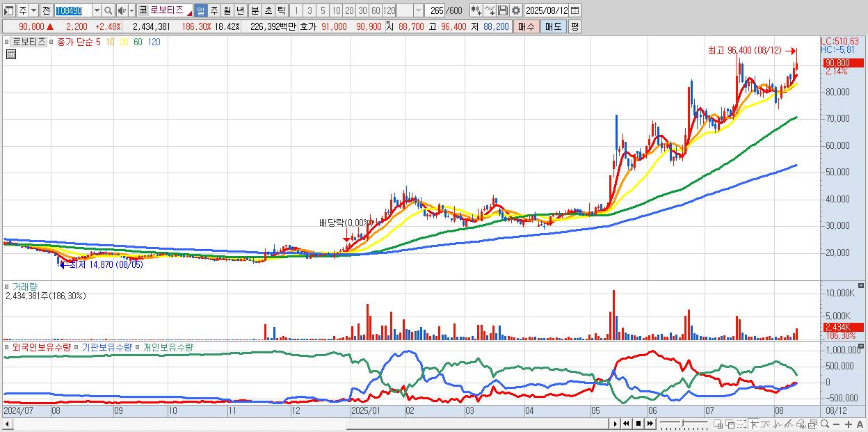Click the 로보티즈 chart legend label
The image size is (868, 432).
point(29,42)
